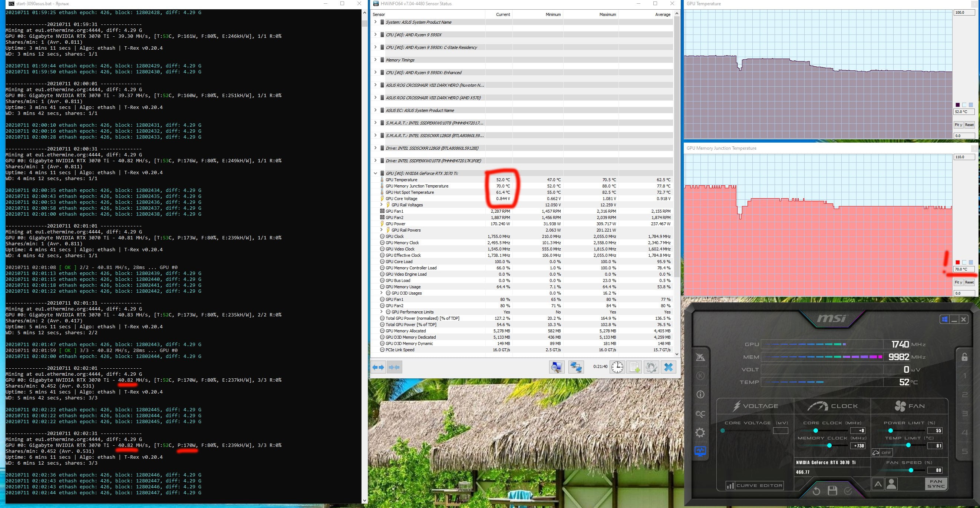Image resolution: width=980 pixels, height=508 pixels.
Task: Save Afterburner profile with floppy disk icon
Action: coord(832,491)
